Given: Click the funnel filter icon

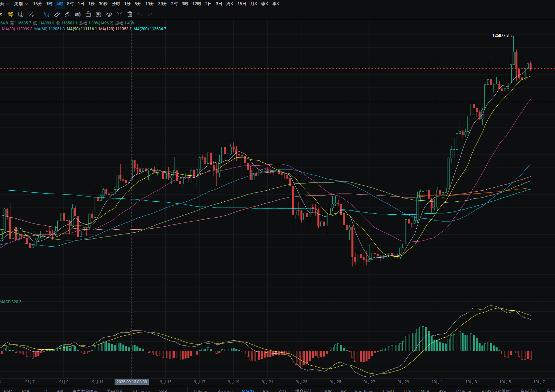Looking at the screenshot, I should 119,14.
